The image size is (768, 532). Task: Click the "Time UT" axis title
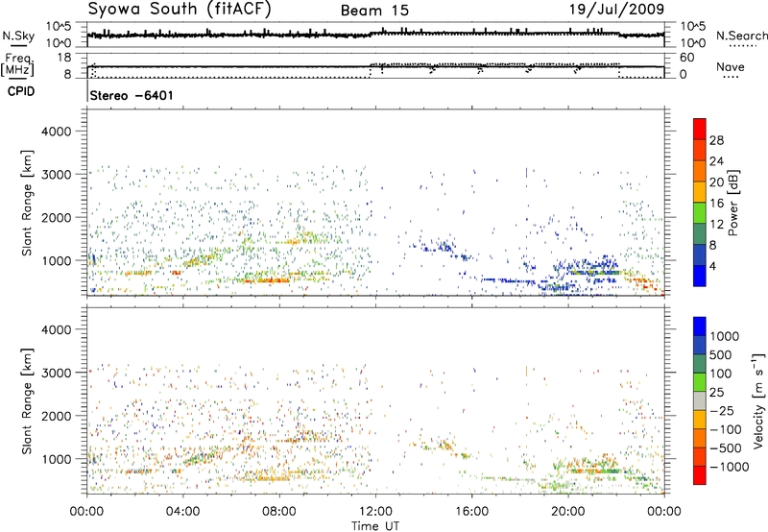[x=375, y=526]
